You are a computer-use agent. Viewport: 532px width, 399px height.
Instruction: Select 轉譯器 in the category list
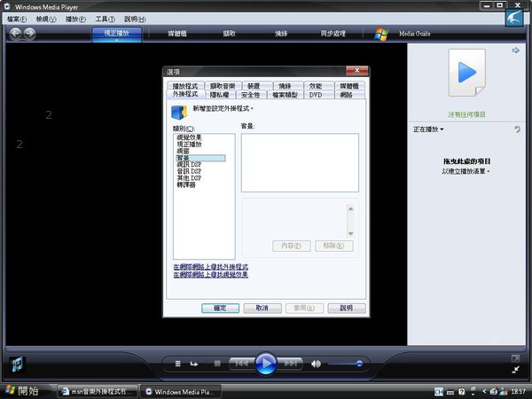coord(186,185)
